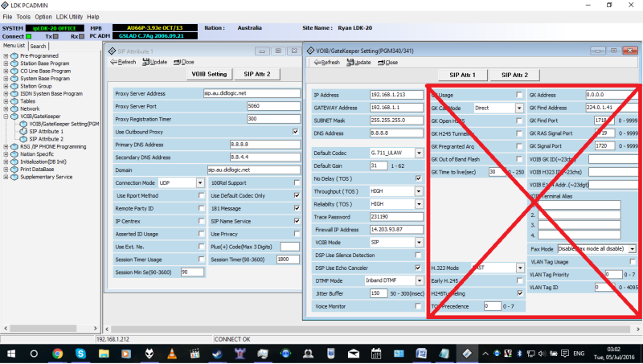Click the volume speaker tray icon
The height and width of the screenshot is (364, 643).
point(542,354)
